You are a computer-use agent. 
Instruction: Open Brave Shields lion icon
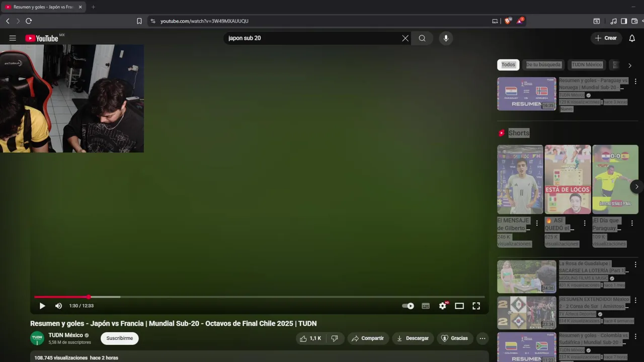pyautogui.click(x=508, y=21)
